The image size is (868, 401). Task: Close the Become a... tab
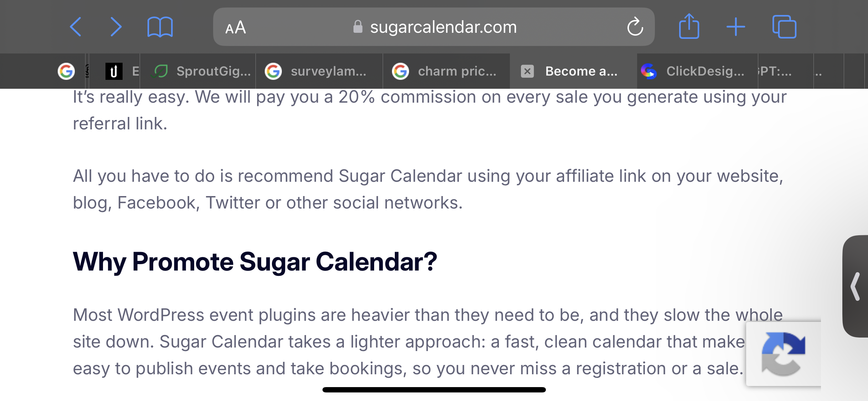click(x=527, y=71)
